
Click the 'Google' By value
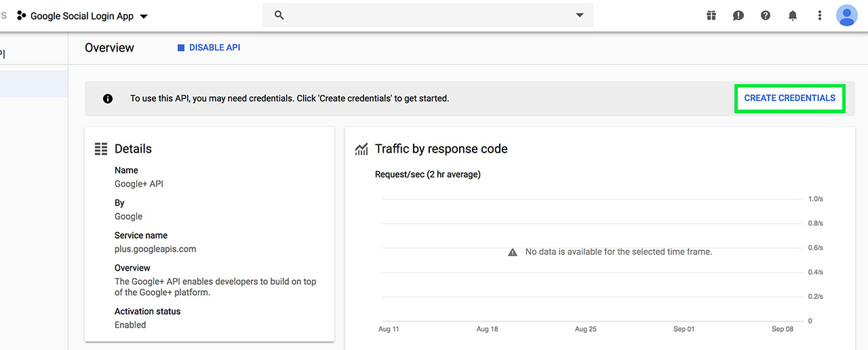[x=128, y=216]
